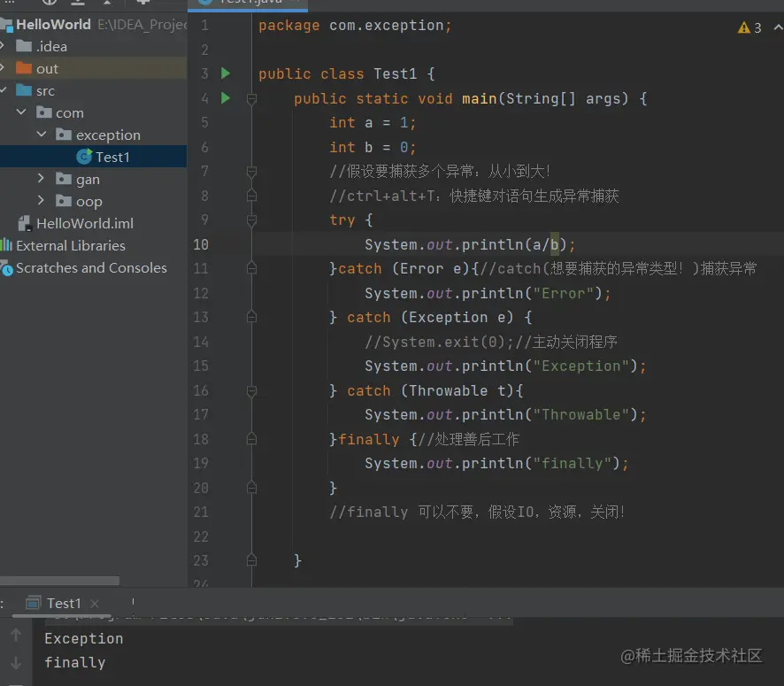Select the .idea folder icon
784x686 pixels.
click(24, 46)
